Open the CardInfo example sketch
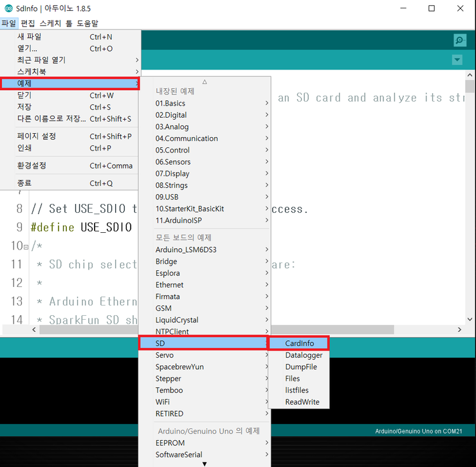The image size is (476, 467). click(x=298, y=343)
